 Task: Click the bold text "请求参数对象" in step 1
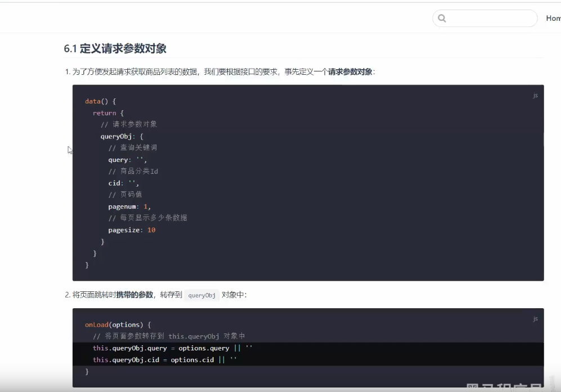(350, 72)
